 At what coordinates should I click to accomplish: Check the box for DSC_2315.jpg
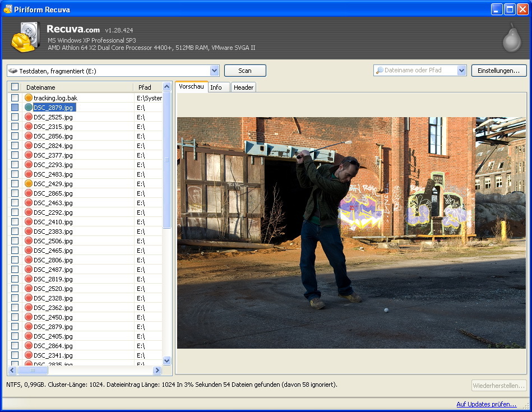15,127
